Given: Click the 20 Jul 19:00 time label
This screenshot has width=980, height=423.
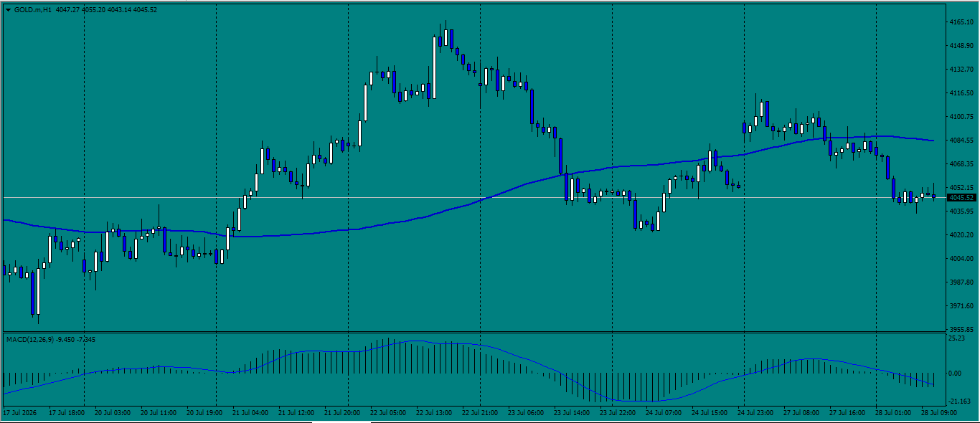Looking at the screenshot, I should point(204,413).
